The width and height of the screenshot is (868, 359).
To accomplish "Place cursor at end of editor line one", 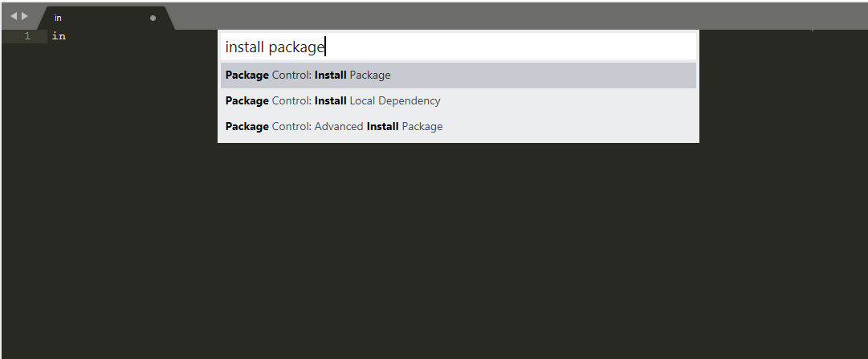I will (67, 36).
